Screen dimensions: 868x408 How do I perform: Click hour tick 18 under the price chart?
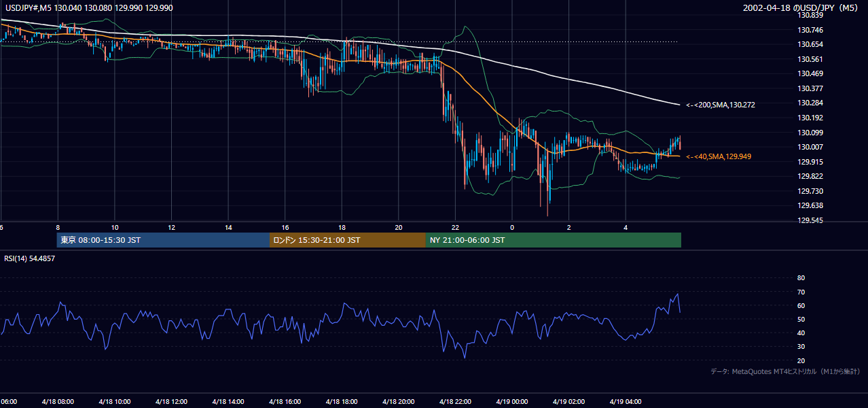click(342, 227)
